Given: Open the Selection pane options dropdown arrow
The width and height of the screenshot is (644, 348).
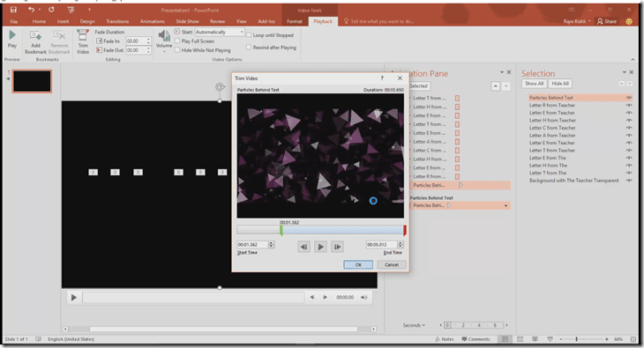Looking at the screenshot, I should click(625, 72).
